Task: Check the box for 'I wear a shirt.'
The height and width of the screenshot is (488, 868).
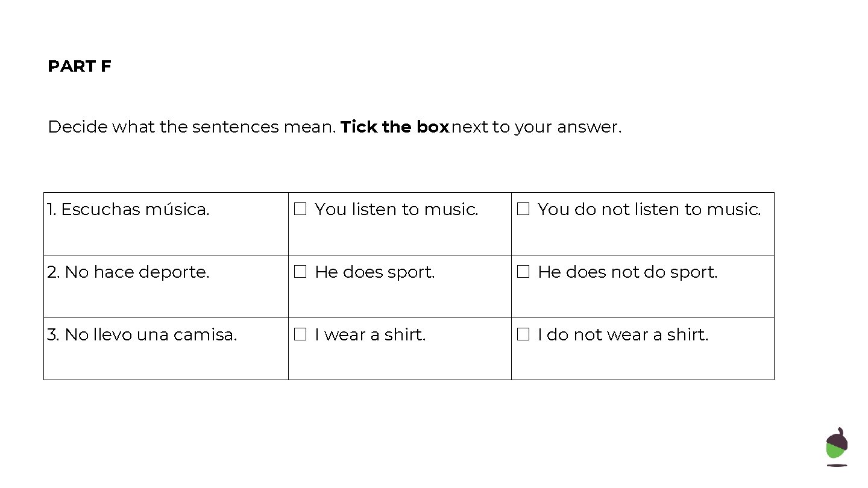Action: tap(300, 335)
